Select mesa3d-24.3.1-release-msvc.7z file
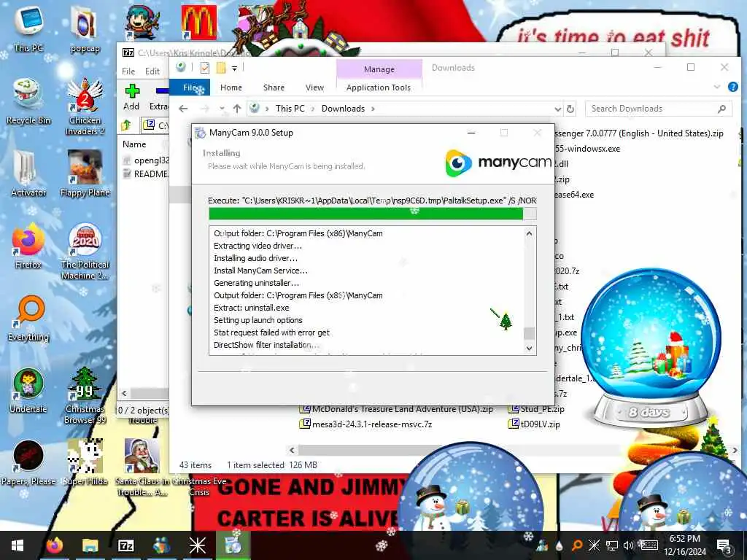The image size is (747, 560). pyautogui.click(x=365, y=424)
